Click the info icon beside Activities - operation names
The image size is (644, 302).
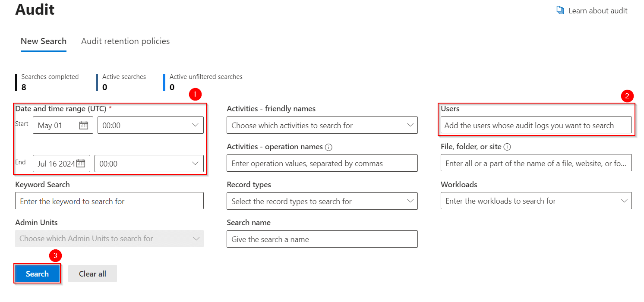click(328, 147)
